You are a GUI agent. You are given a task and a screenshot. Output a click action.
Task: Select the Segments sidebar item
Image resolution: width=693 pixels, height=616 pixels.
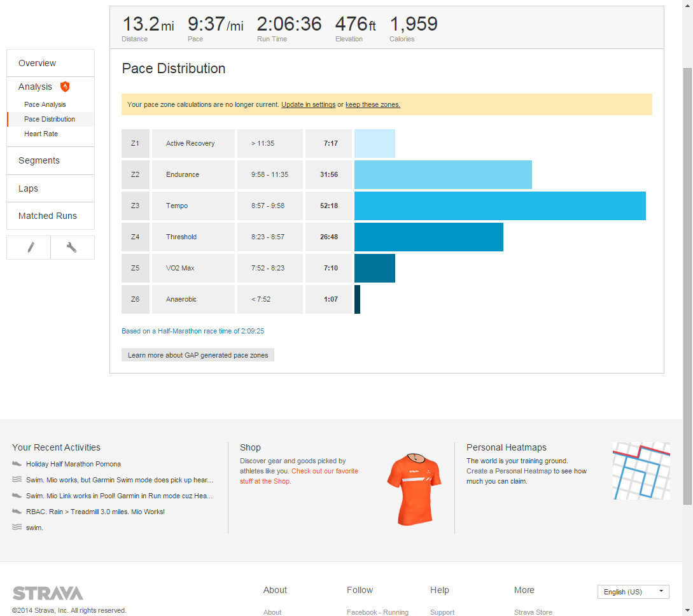(x=39, y=160)
